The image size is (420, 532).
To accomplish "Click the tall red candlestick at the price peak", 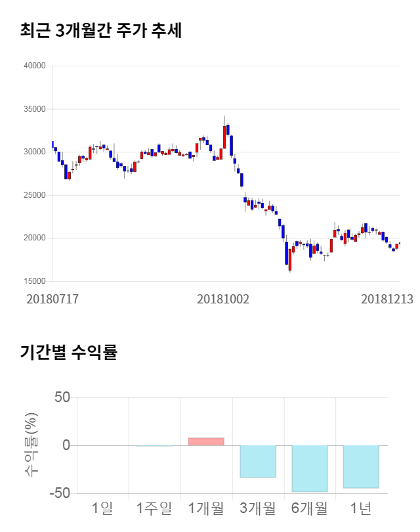I will (224, 137).
